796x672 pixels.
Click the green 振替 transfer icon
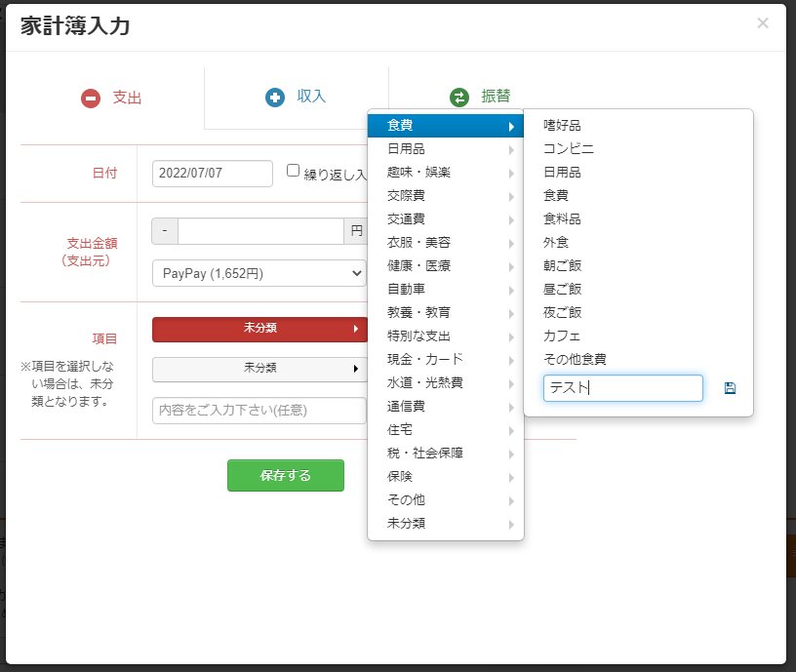click(x=459, y=97)
